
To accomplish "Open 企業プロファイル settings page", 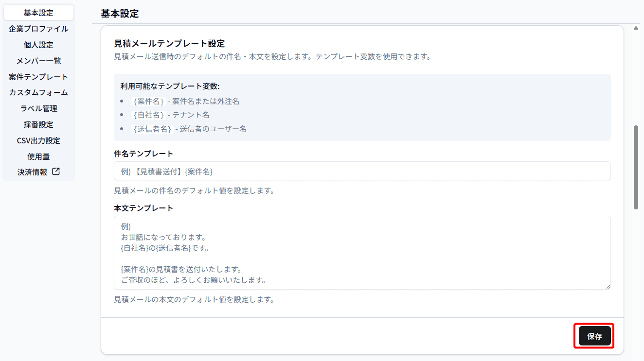I will pos(38,29).
